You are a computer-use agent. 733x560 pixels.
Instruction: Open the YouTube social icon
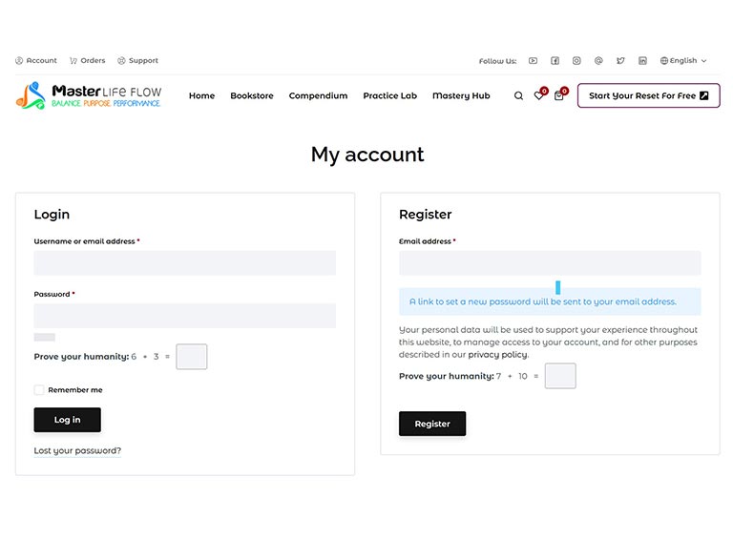click(x=533, y=61)
